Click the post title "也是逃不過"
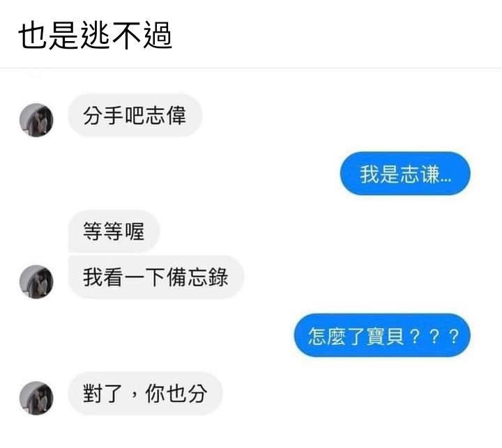Image resolution: width=502 pixels, height=448 pixels. click(95, 36)
